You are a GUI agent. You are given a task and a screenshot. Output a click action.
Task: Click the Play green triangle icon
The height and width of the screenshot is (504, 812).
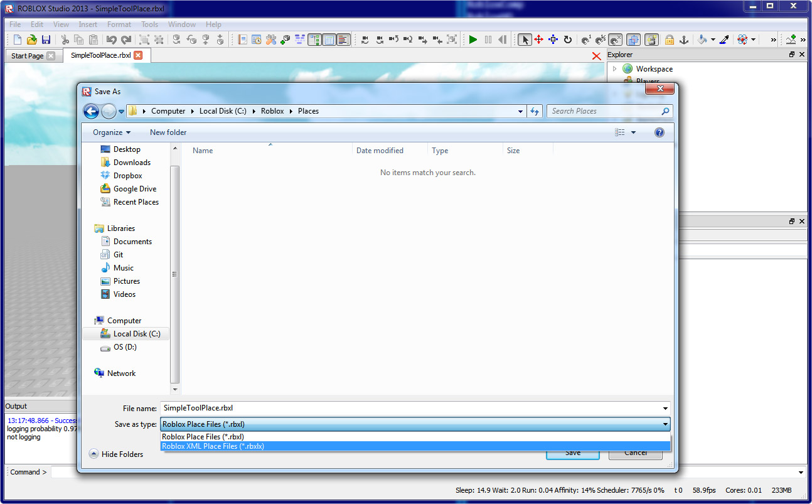[473, 40]
